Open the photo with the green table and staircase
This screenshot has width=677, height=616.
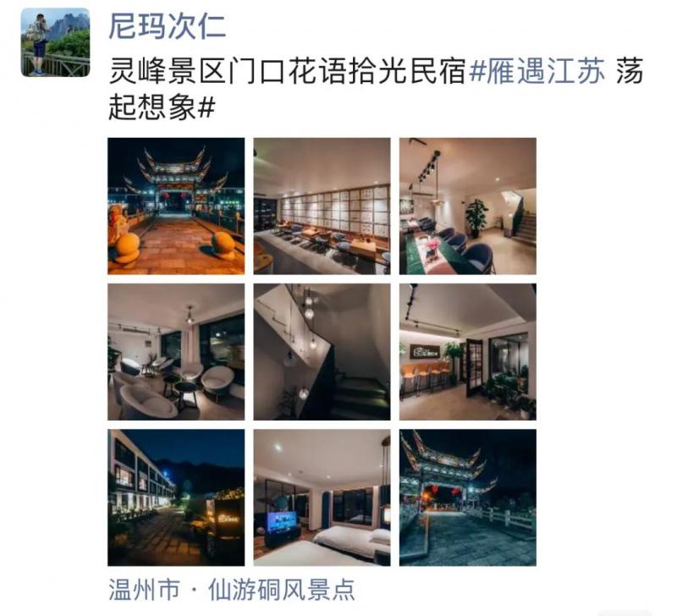(468, 206)
